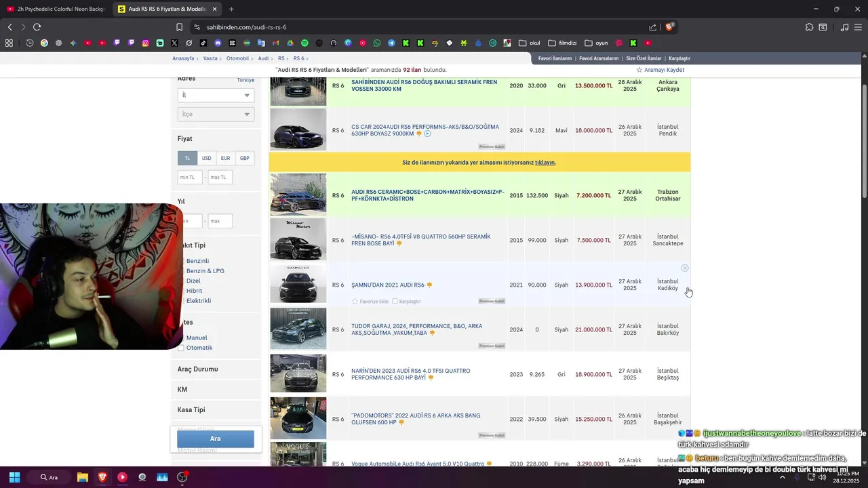Image resolution: width=868 pixels, height=488 pixels.
Task: Play the video icon on CS CAR listing
Action: point(427,134)
